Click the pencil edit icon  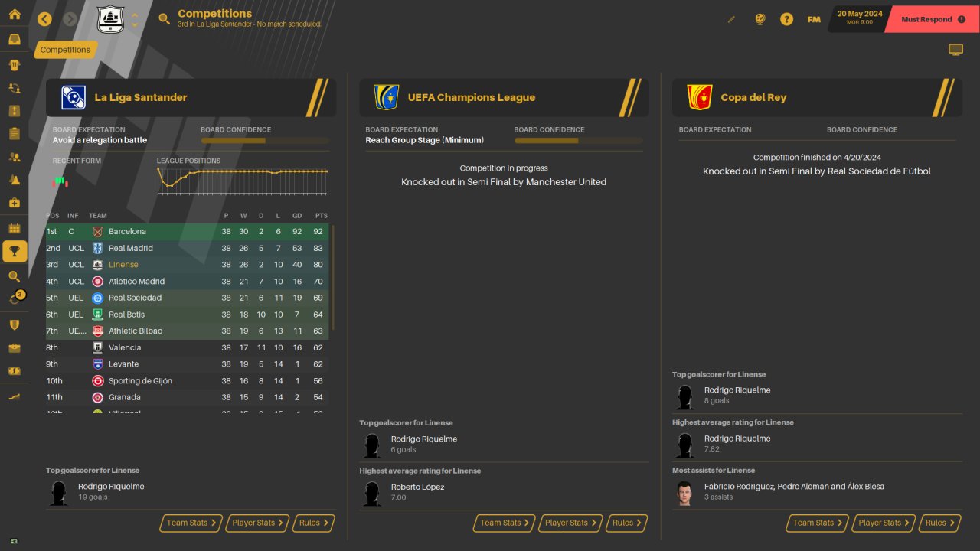pos(731,19)
